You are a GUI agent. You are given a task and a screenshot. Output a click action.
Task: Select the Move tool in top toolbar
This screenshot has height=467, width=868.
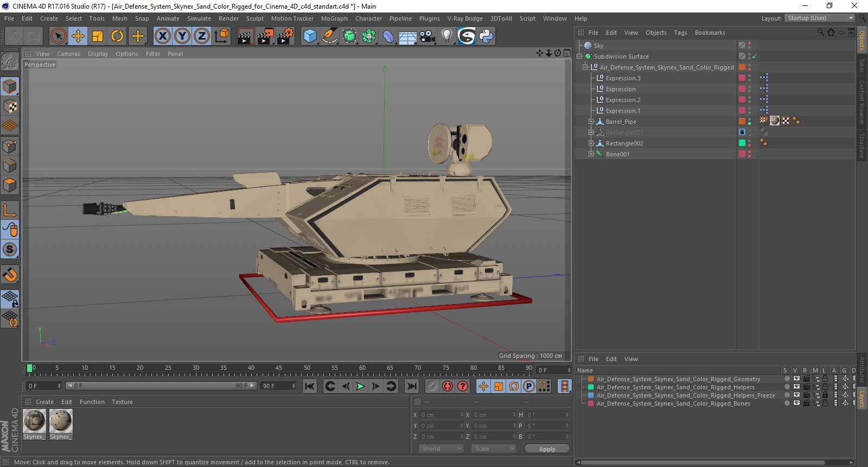click(x=78, y=36)
